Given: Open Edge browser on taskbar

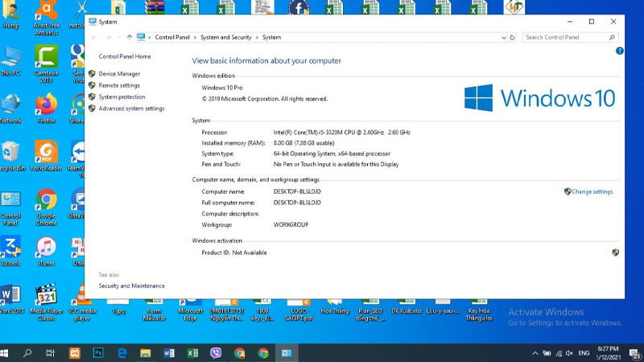Looking at the screenshot, I should click(122, 353).
